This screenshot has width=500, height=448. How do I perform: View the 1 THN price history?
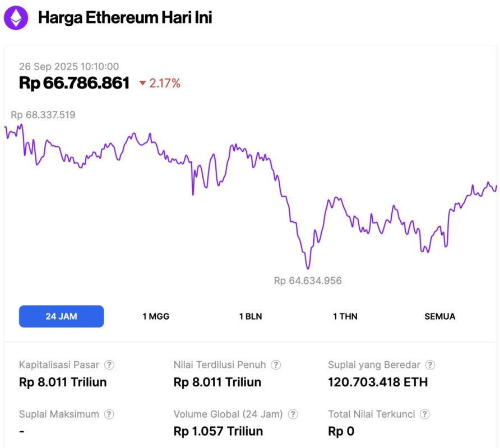pos(345,316)
